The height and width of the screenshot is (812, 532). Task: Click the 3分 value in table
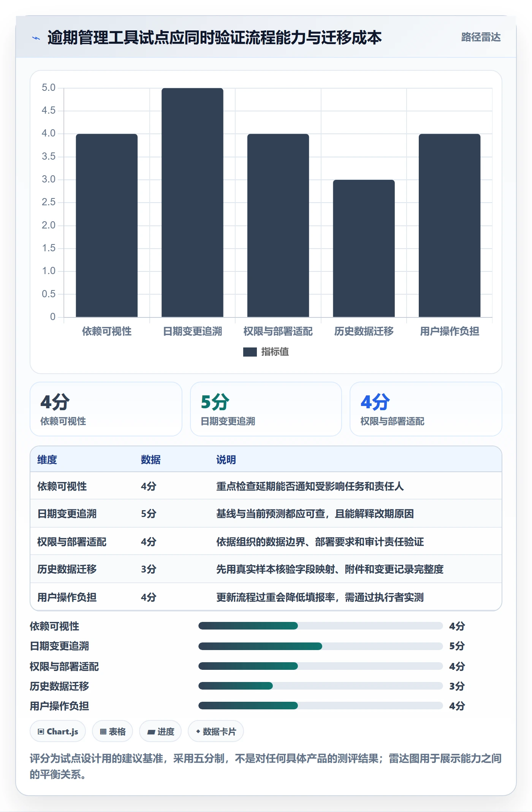click(149, 569)
